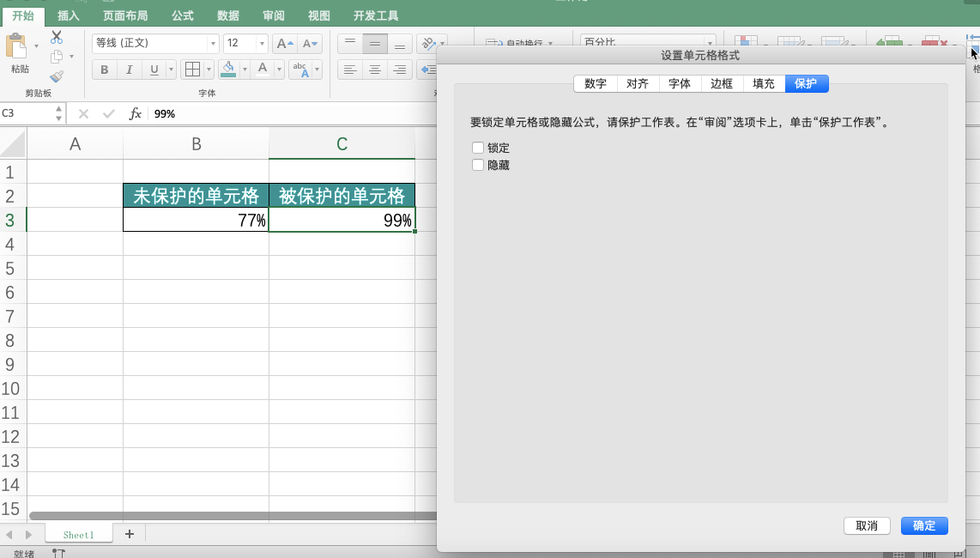This screenshot has width=980, height=558.
Task: Center text horizontally
Action: [375, 70]
